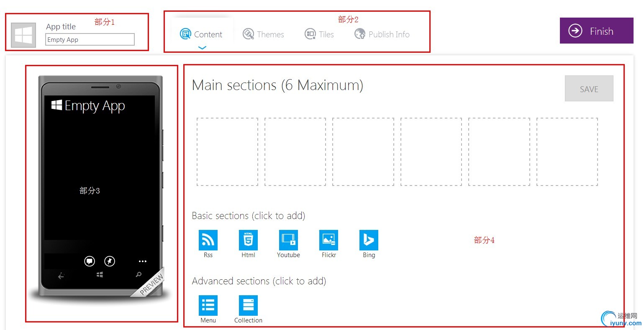Click the SAVE button

[x=589, y=88]
